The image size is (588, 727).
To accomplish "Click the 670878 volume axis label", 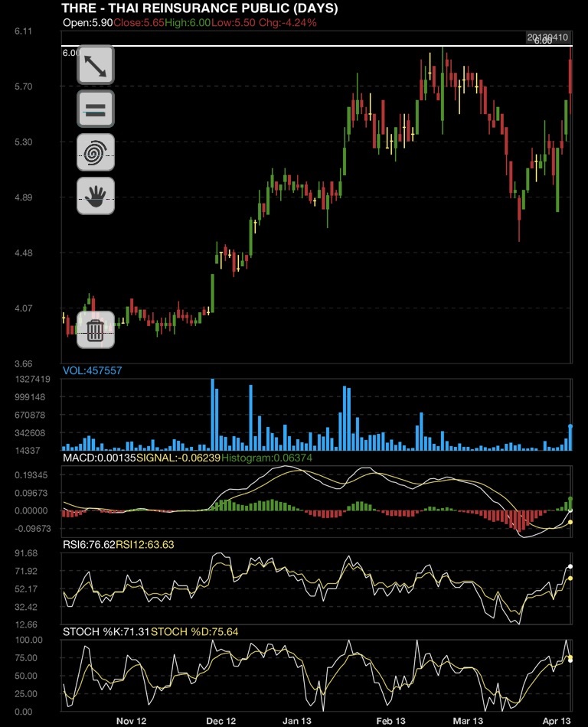I will (30, 415).
